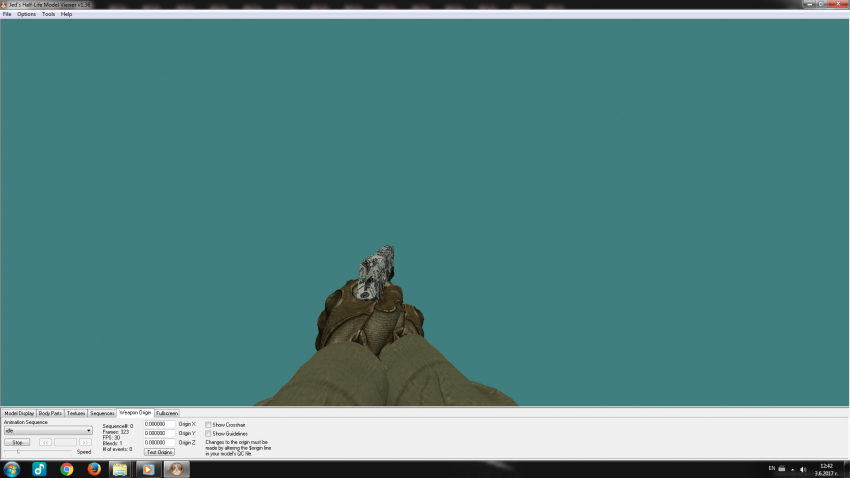Click the Origin Z input field
Viewport: 850px width, 478px height.
(x=159, y=443)
